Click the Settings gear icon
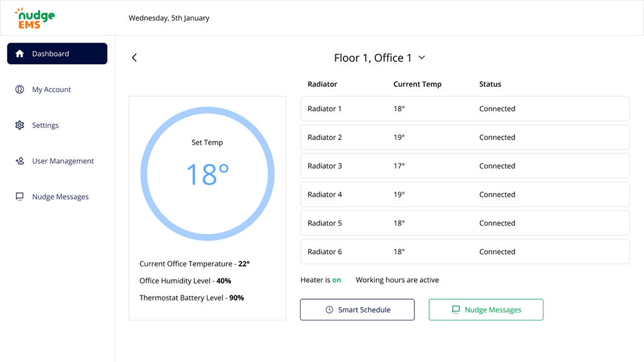 (x=19, y=126)
